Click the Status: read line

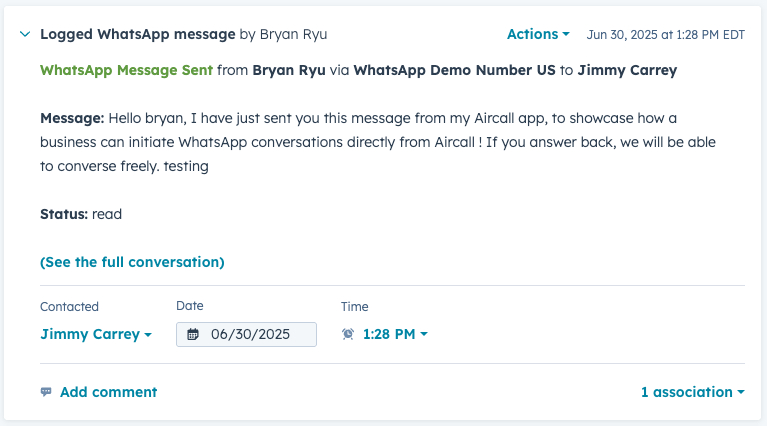click(81, 214)
